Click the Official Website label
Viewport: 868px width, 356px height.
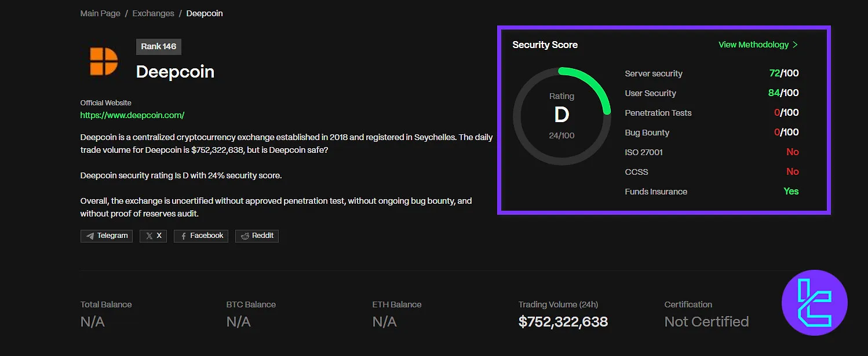(x=106, y=103)
